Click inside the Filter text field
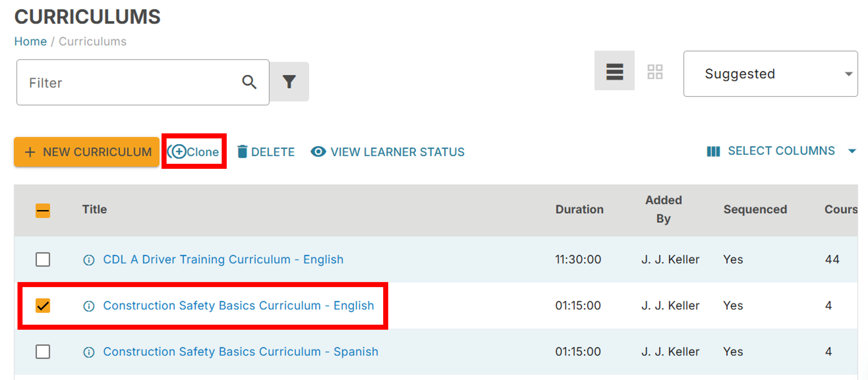 click(118, 82)
